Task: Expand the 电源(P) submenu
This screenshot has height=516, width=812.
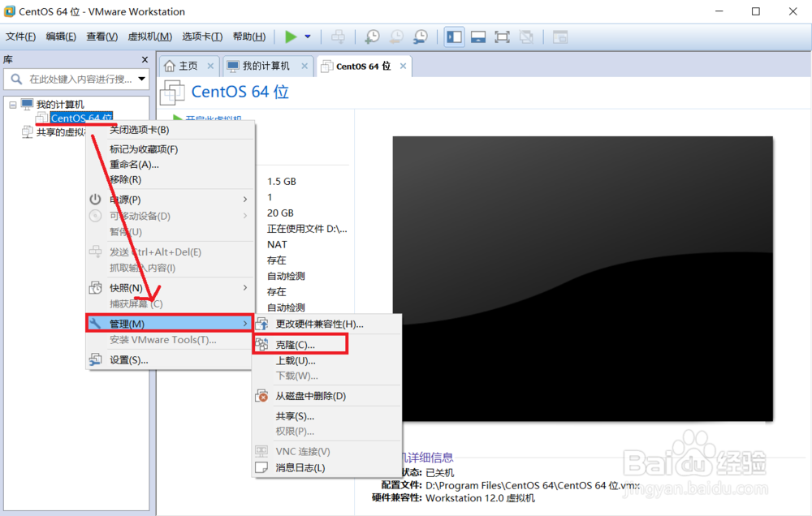Action: 171,200
